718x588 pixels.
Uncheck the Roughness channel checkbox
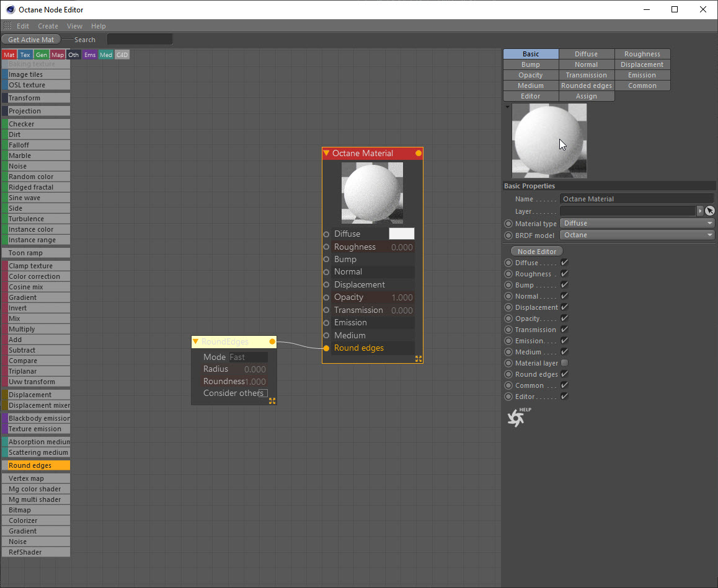click(564, 274)
